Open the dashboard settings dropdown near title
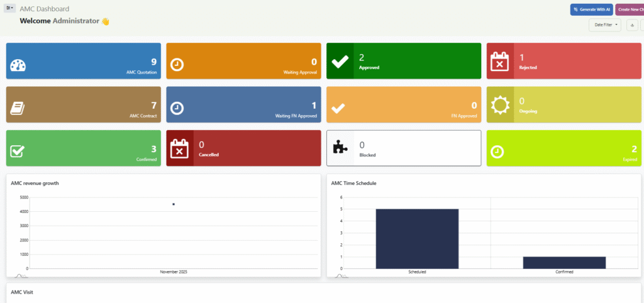 10,9
